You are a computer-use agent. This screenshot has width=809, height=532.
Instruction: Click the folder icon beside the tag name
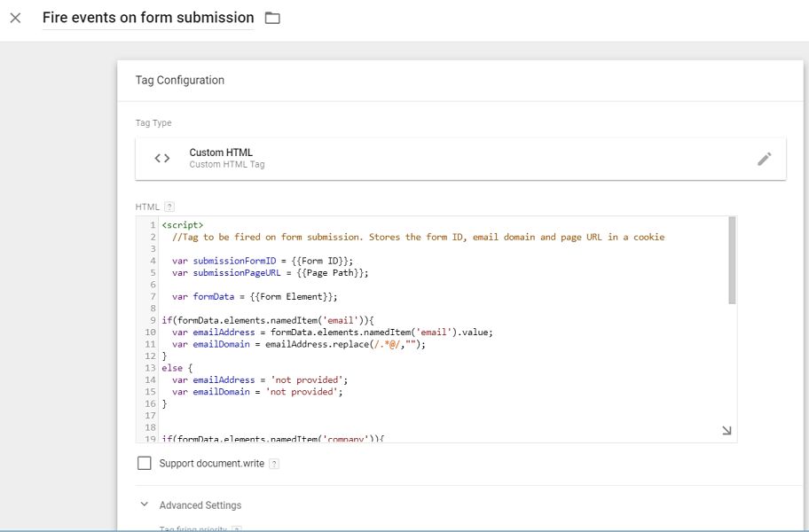click(272, 18)
